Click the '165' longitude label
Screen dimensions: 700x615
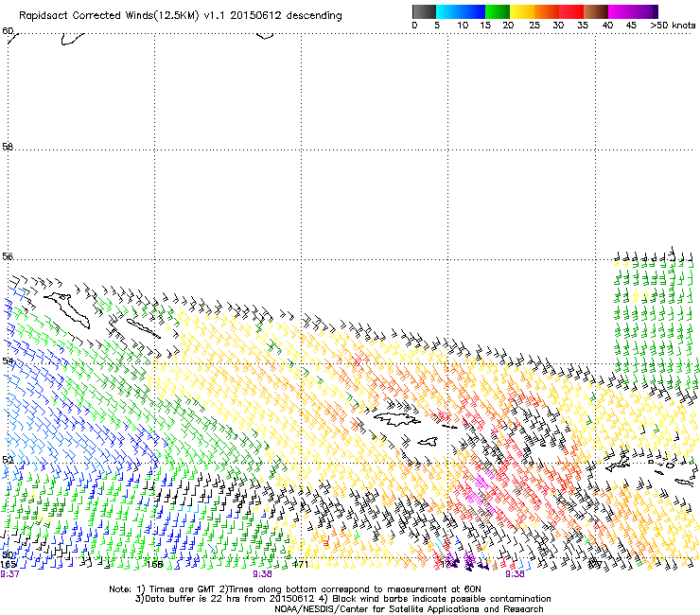click(x=8, y=564)
